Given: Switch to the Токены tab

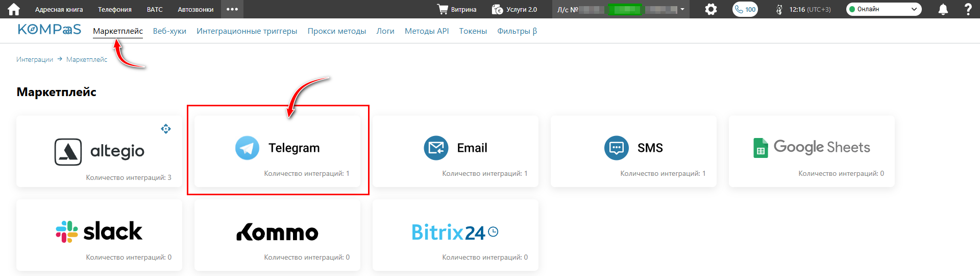Looking at the screenshot, I should click(x=473, y=31).
